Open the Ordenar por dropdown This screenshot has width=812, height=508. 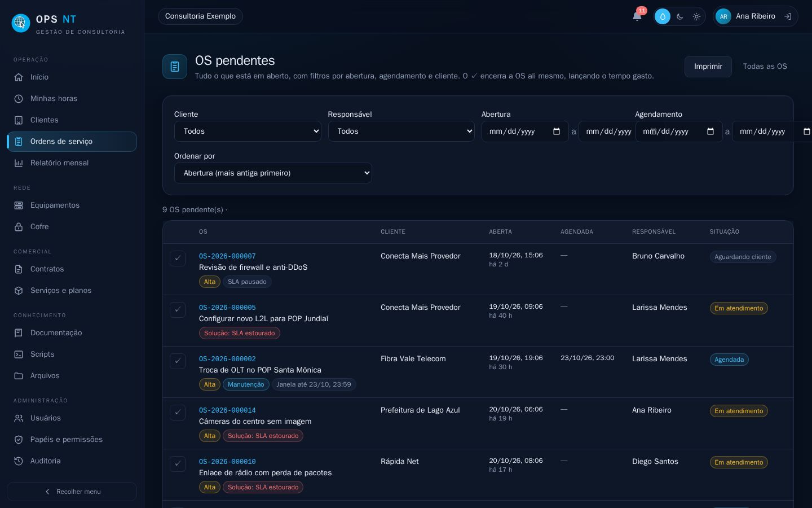[273, 173]
